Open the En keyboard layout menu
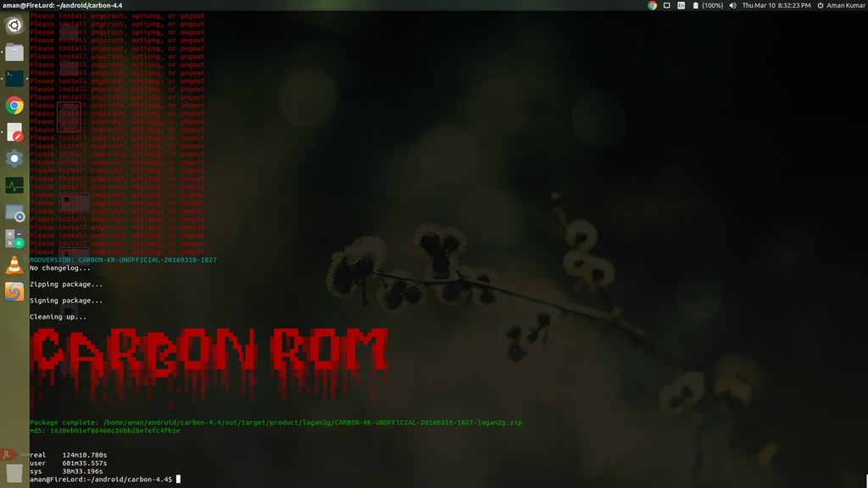This screenshot has height=488, width=868. click(681, 5)
